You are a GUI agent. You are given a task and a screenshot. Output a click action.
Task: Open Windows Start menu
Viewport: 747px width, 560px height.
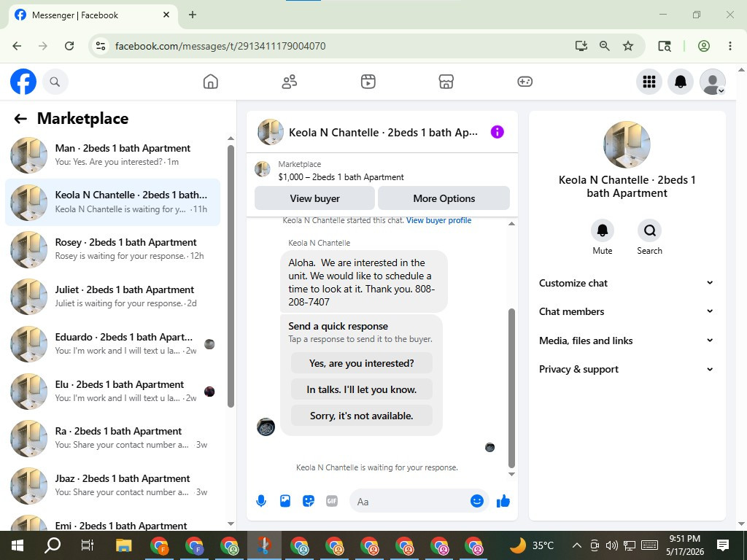click(x=18, y=545)
